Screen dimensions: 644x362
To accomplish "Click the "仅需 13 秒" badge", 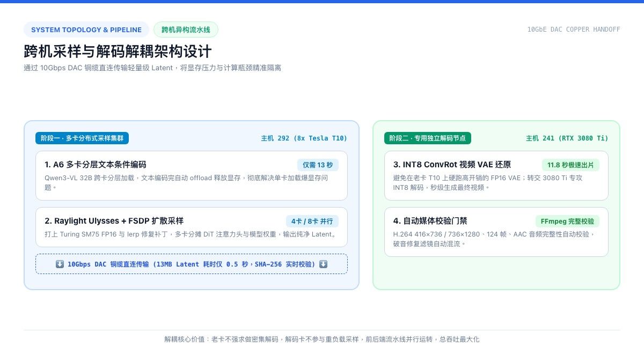I will [x=318, y=165].
